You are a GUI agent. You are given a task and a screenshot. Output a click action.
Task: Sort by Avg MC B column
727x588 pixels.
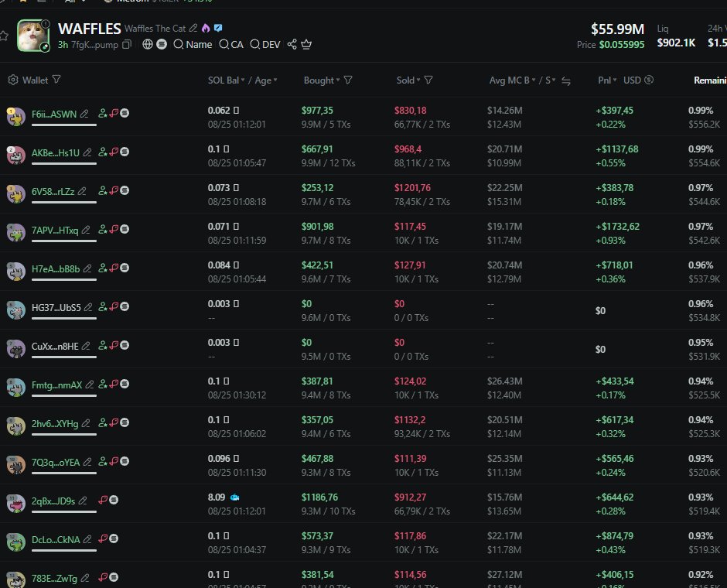tap(512, 80)
